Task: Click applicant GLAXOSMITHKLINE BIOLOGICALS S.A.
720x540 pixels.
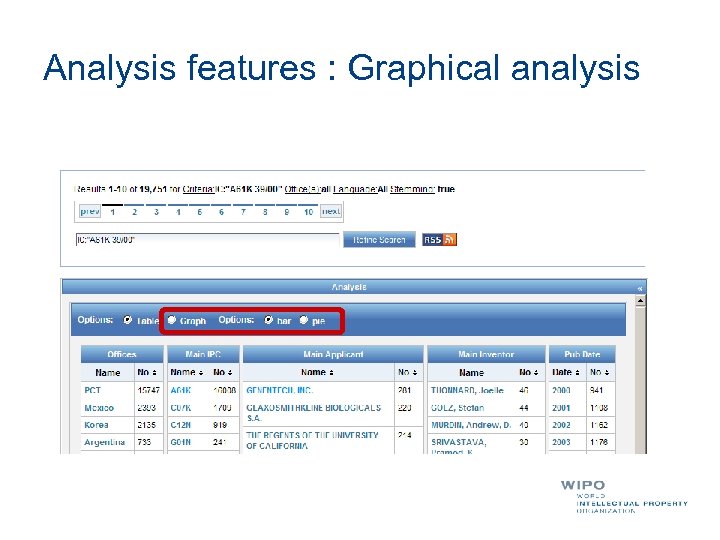Action: (x=314, y=413)
